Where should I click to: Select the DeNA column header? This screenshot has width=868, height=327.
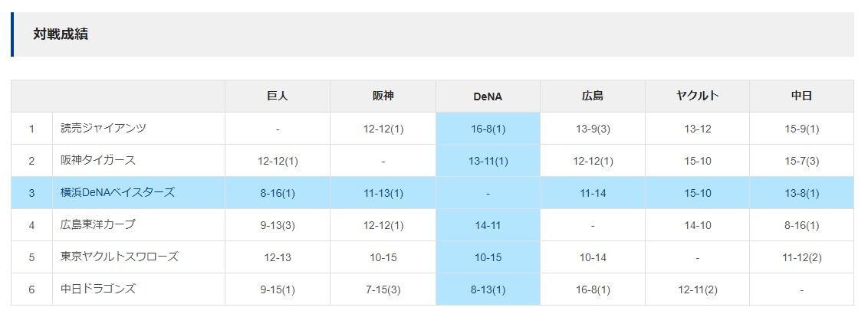click(488, 96)
